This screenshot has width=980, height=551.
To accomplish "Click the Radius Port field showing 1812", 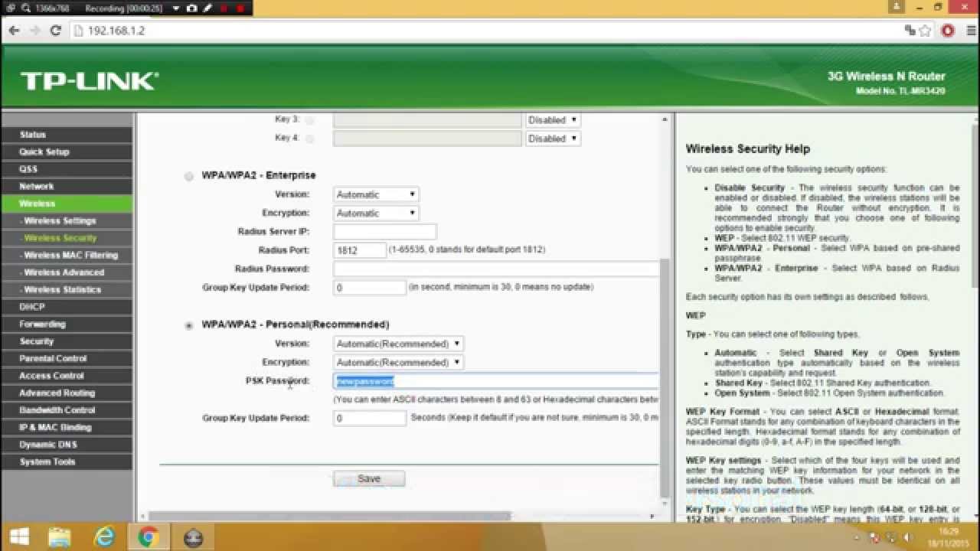I will (360, 250).
